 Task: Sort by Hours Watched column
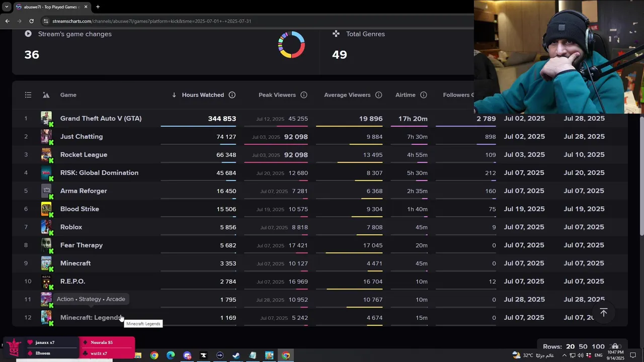point(203,95)
